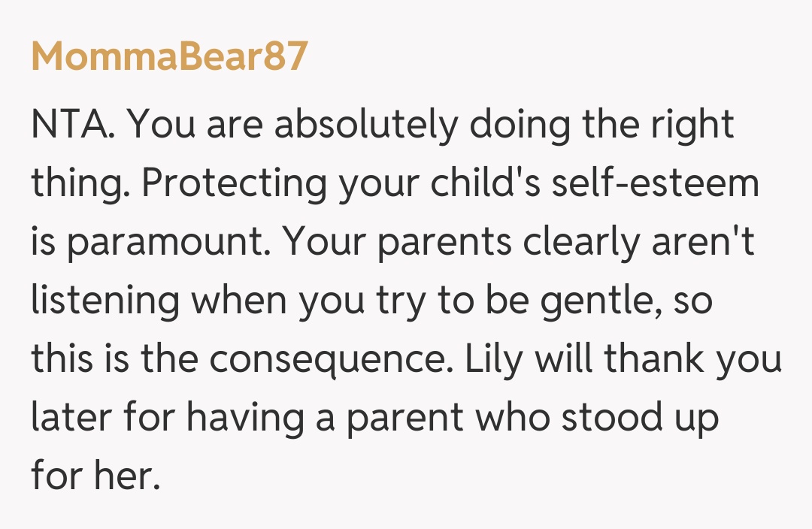Open MommaBear87's user profile

[169, 56]
